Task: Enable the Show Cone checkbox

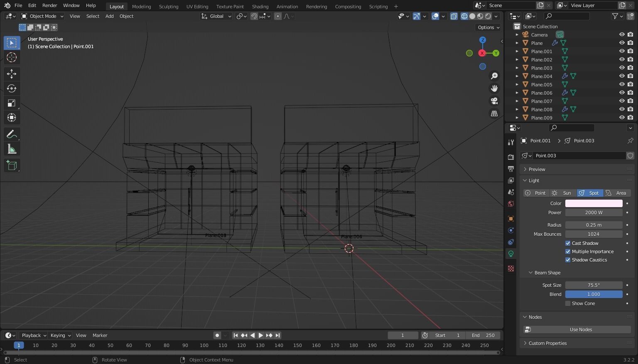Action: click(x=568, y=303)
